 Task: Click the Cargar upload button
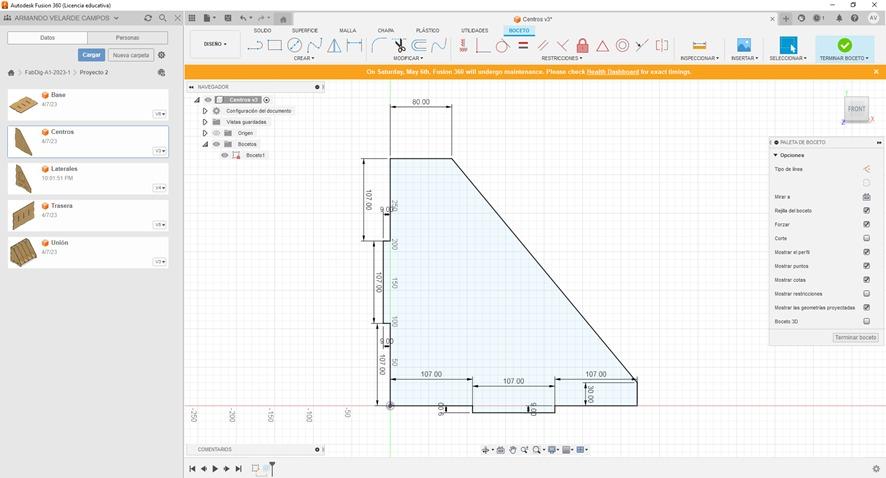(x=92, y=55)
